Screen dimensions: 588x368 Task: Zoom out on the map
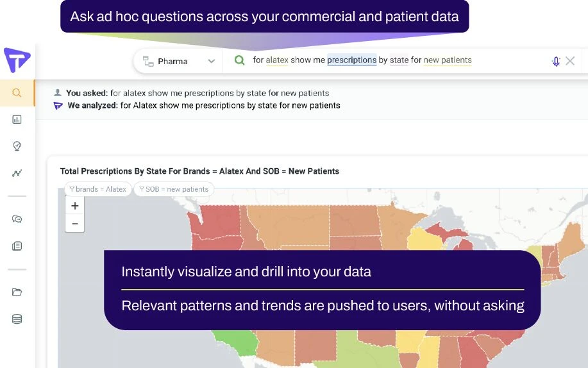(75, 224)
